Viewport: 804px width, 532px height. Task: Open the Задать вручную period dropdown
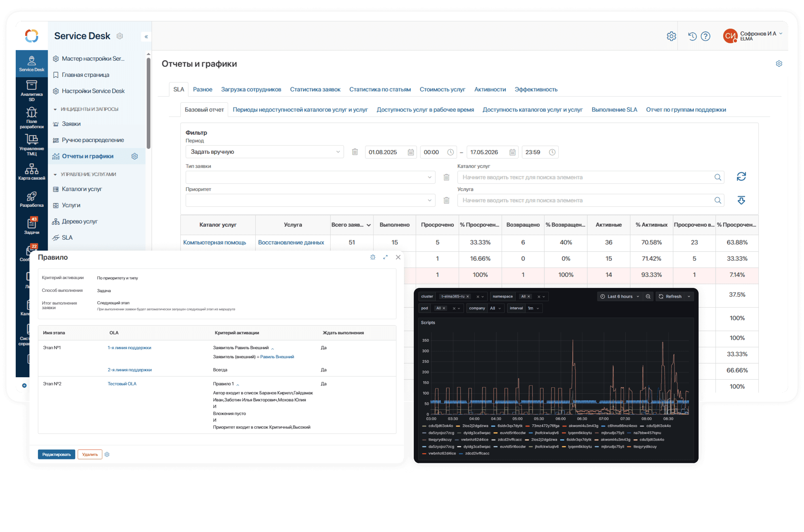[x=265, y=152]
